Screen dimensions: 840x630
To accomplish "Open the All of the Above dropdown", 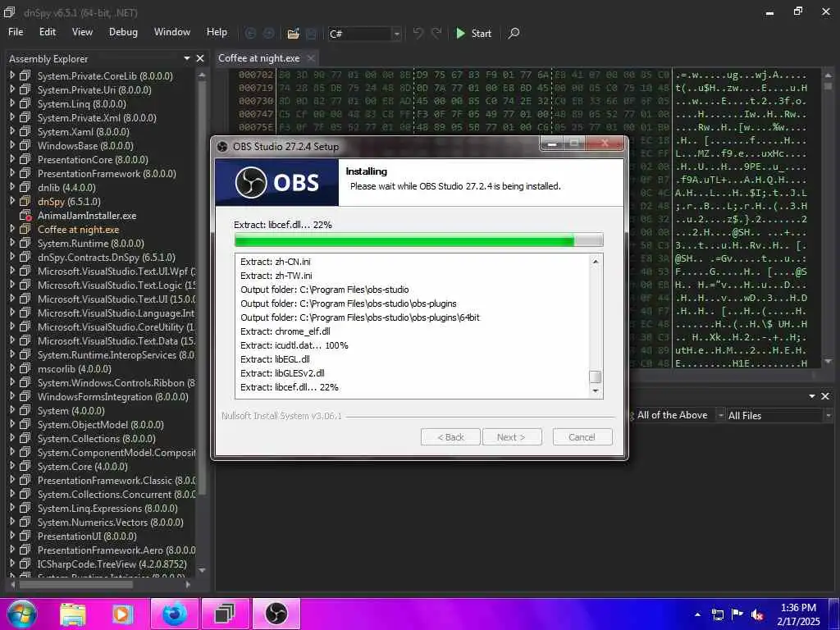I will (x=720, y=415).
